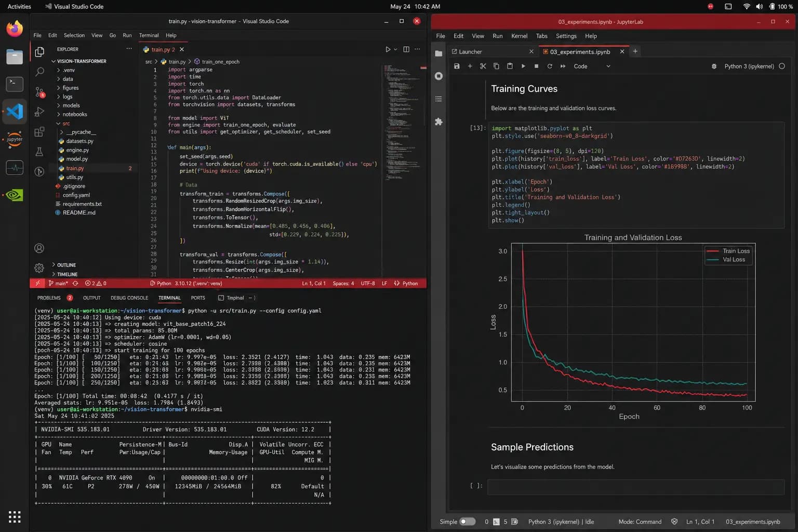Open JupyterLab file browser sidebar
The height and width of the screenshot is (532, 798).
pos(438,54)
